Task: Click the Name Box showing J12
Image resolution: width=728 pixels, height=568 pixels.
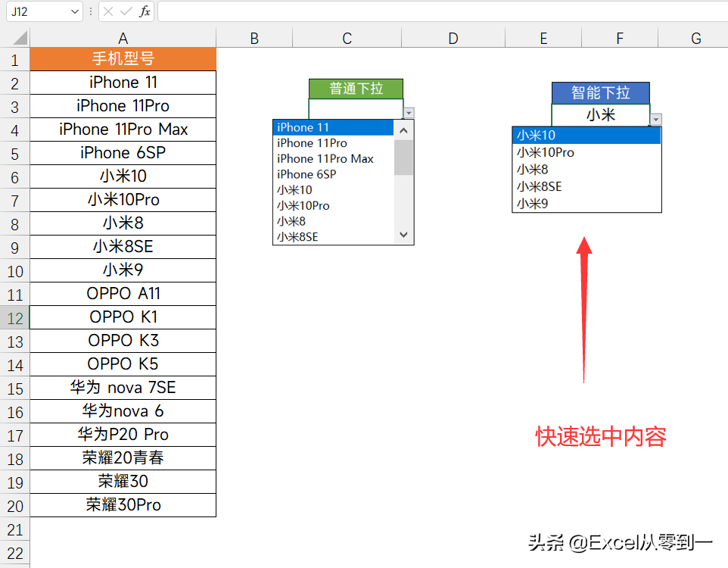Action: tap(38, 11)
